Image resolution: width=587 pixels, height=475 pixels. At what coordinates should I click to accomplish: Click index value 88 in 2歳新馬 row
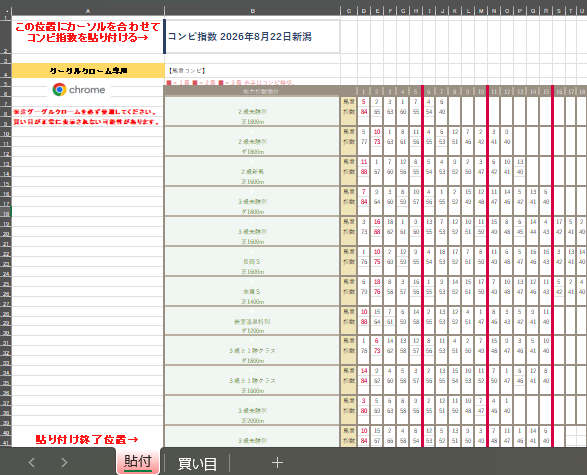364,172
